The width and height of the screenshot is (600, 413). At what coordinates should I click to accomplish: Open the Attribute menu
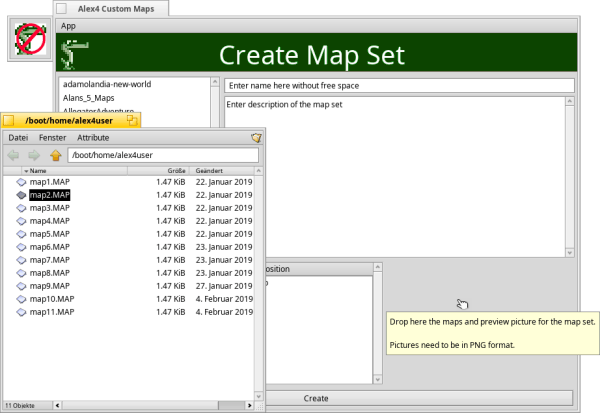coord(93,137)
